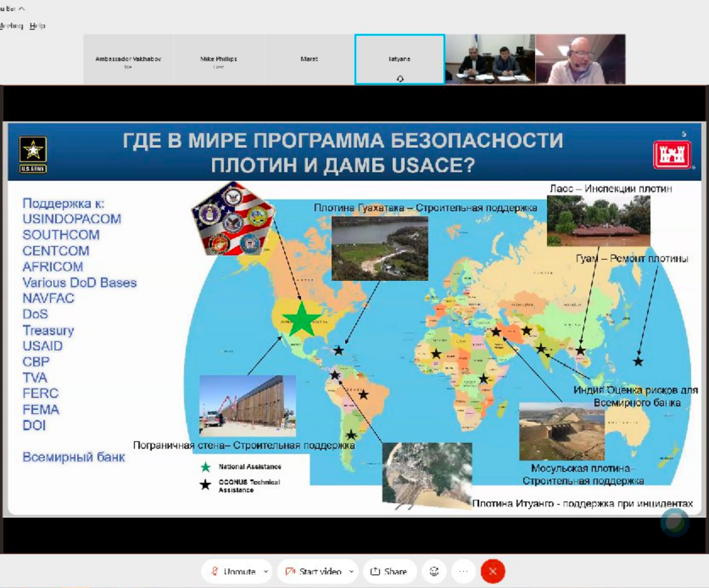Click the Guajataca dam photo

coord(380,248)
